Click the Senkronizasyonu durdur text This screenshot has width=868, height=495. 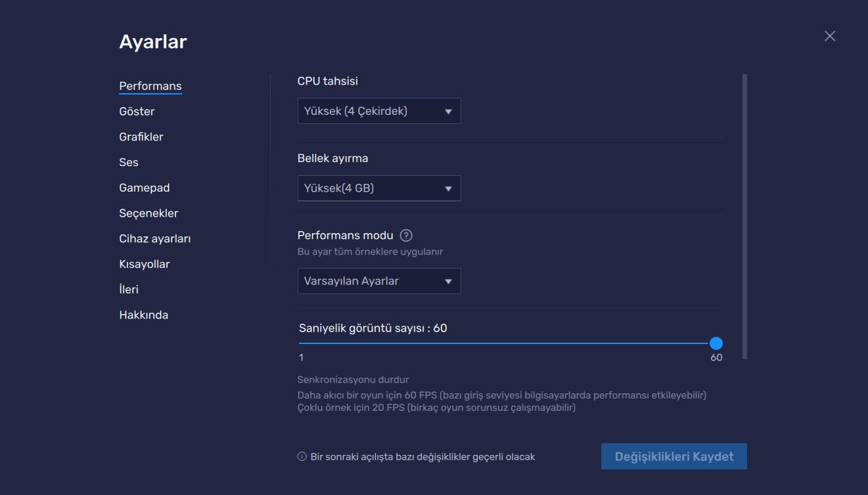[x=354, y=379]
